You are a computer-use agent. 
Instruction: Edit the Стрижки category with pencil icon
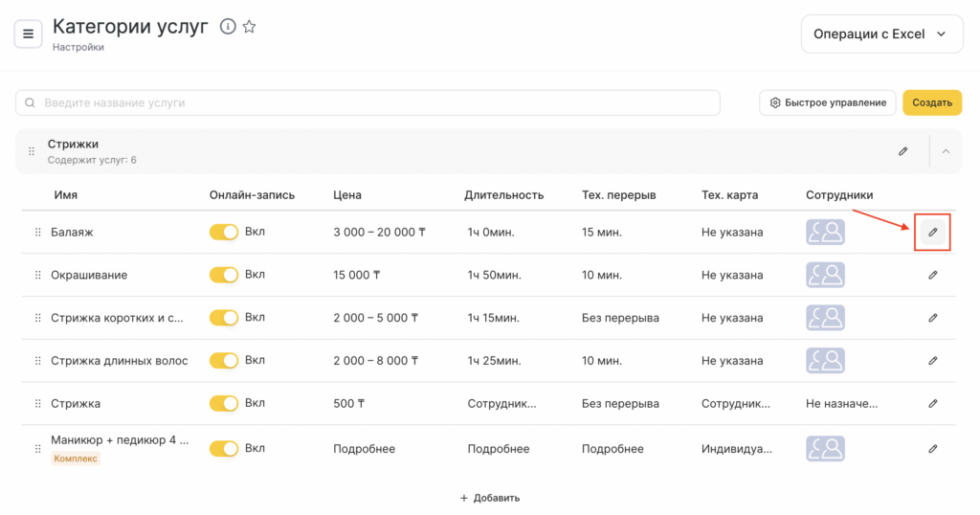(x=902, y=151)
